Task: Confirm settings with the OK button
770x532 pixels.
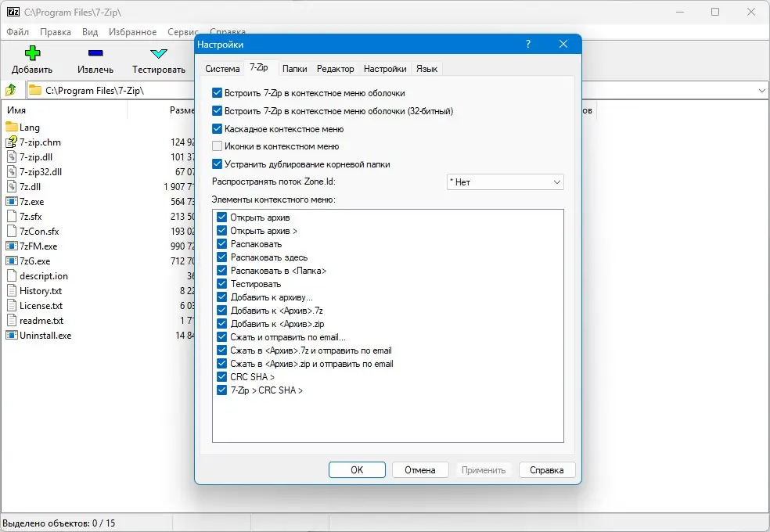Action: (357, 470)
